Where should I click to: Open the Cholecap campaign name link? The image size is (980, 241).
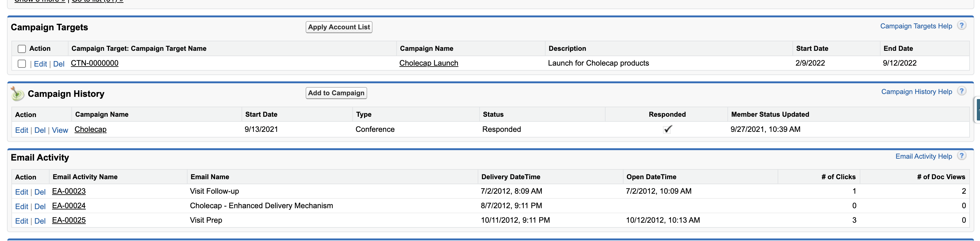click(90, 129)
